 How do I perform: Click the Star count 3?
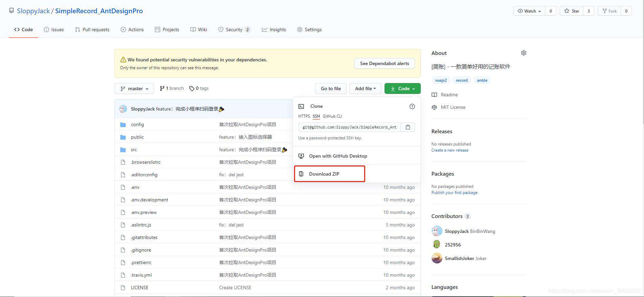tap(588, 11)
